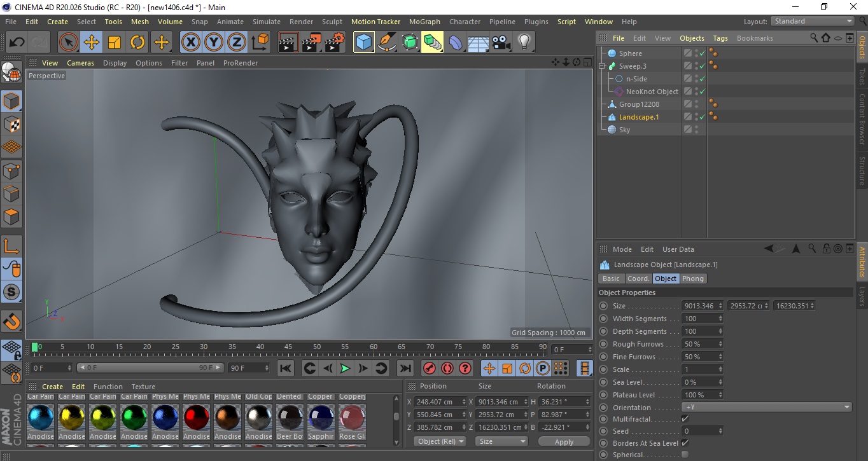Open the Orientation +Y dropdown
This screenshot has width=868, height=461.
766,408
